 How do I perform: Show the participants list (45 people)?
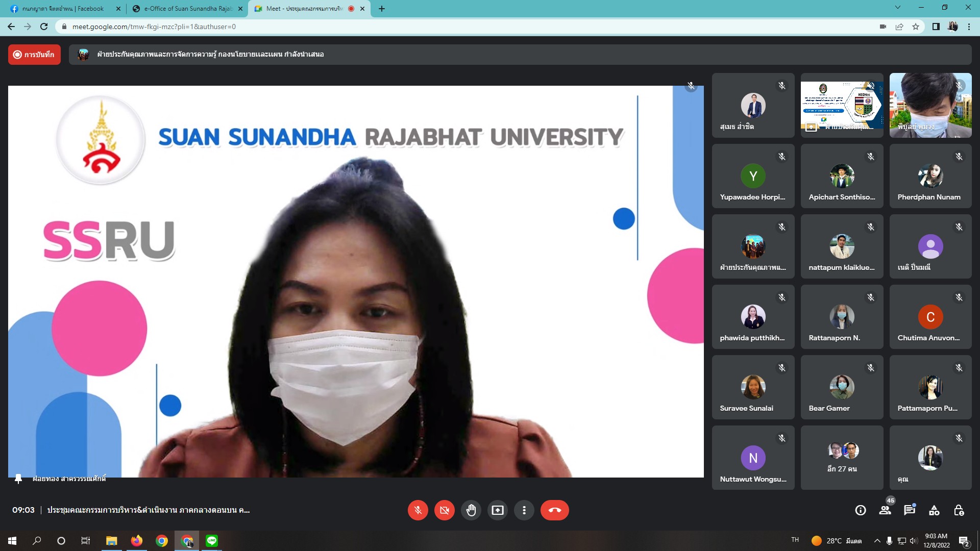coord(885,510)
